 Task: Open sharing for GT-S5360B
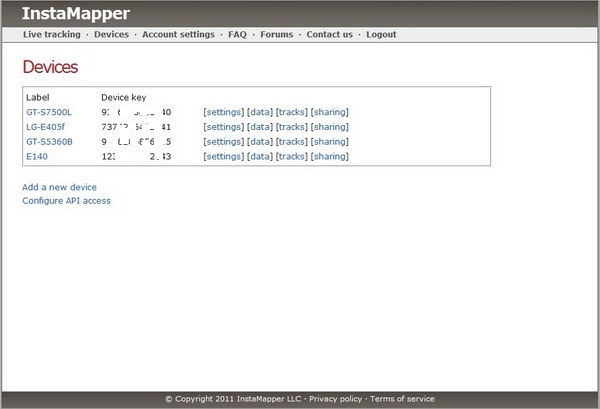pyautogui.click(x=329, y=142)
